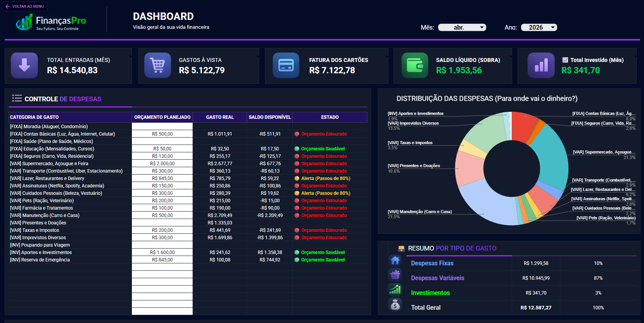Click the Despesas Fixas link
The width and height of the screenshot is (644, 323).
[432, 263]
